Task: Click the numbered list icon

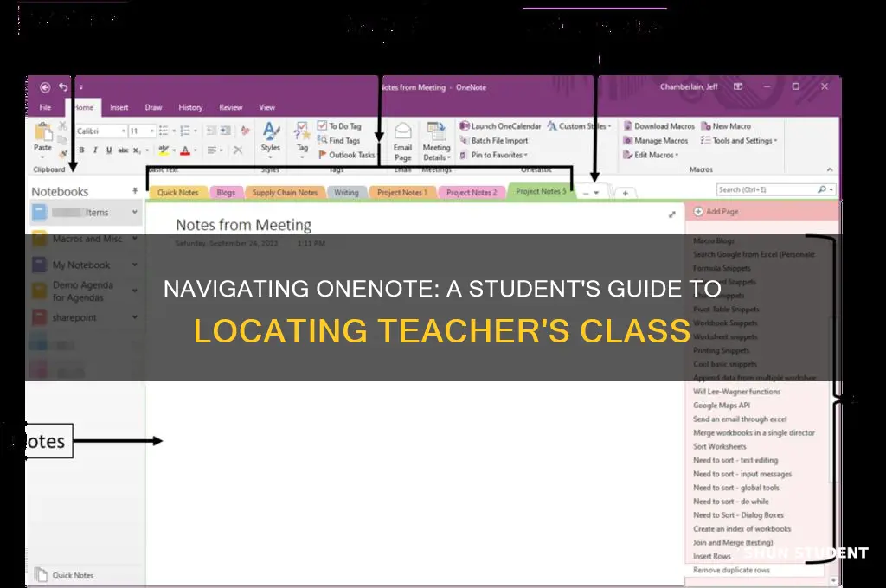Action: (185, 131)
